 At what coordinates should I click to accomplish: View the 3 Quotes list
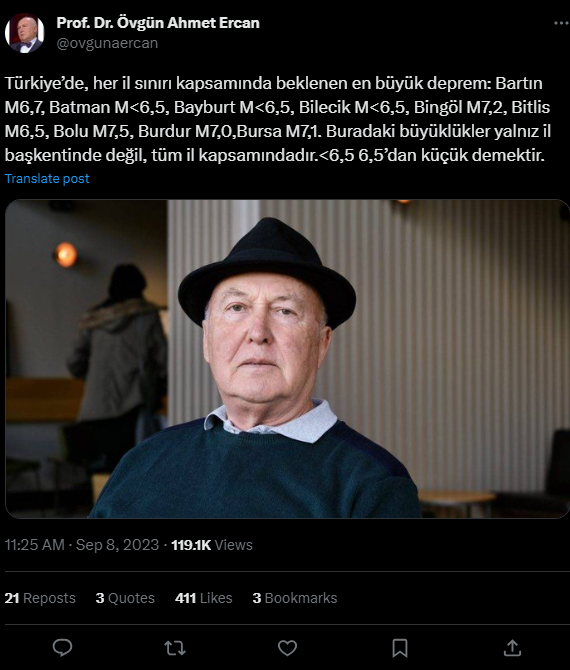[x=125, y=598]
